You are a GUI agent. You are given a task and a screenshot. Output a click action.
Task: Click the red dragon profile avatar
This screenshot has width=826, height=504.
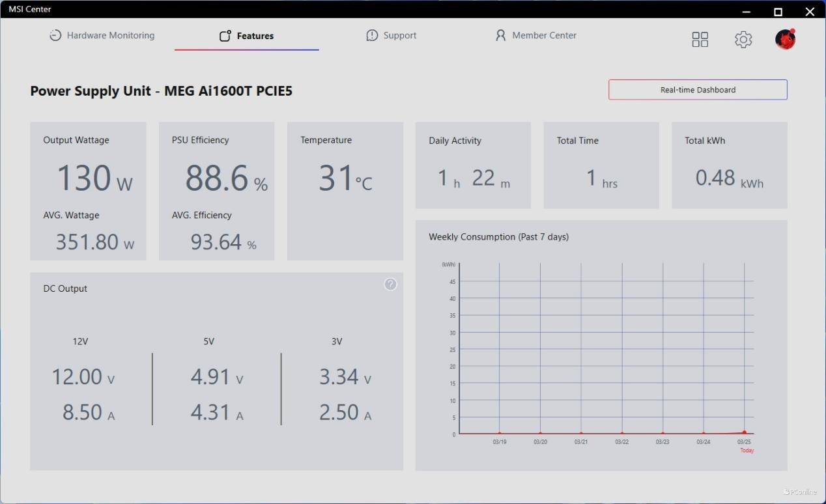785,40
